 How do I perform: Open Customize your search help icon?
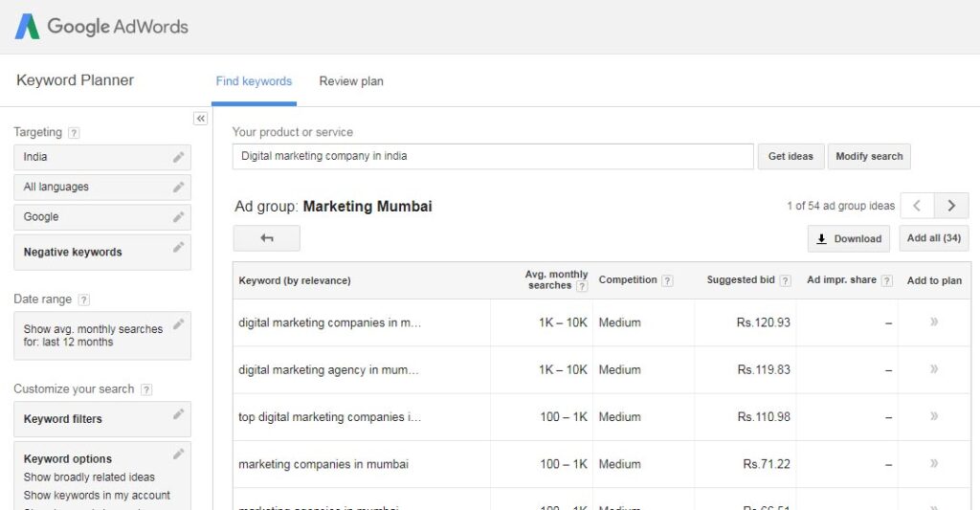tap(146, 389)
